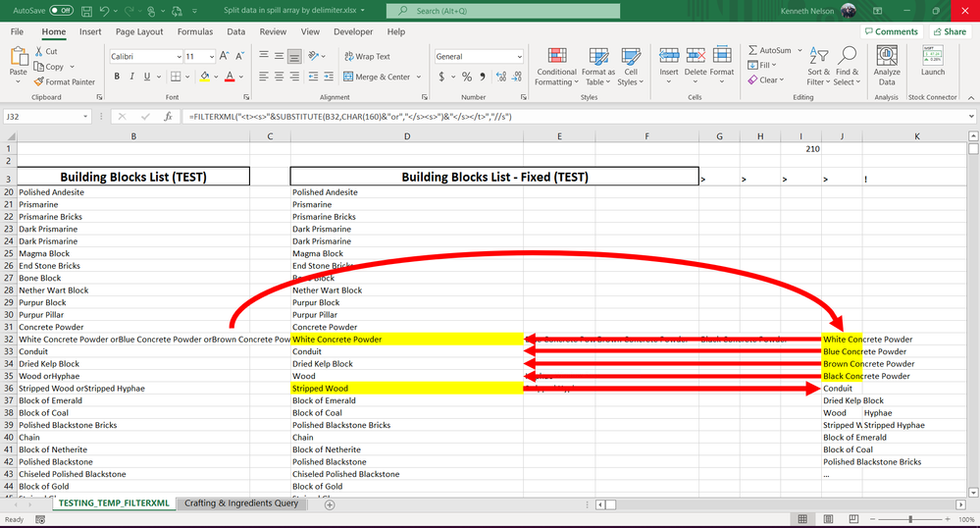Toggle Italic formatting
Viewport: 980px width, 528px height.
(131, 77)
